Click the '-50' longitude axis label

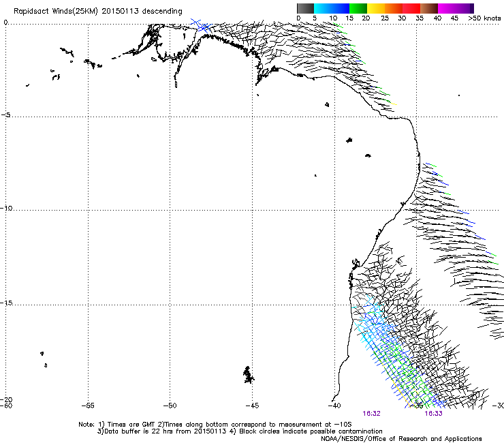(x=170, y=406)
